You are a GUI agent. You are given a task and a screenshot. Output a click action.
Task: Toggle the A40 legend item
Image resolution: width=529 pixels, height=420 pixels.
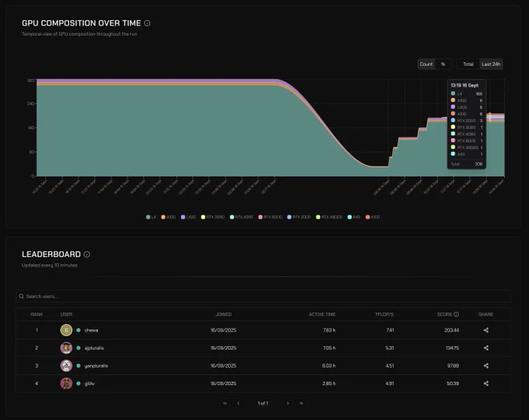click(353, 217)
